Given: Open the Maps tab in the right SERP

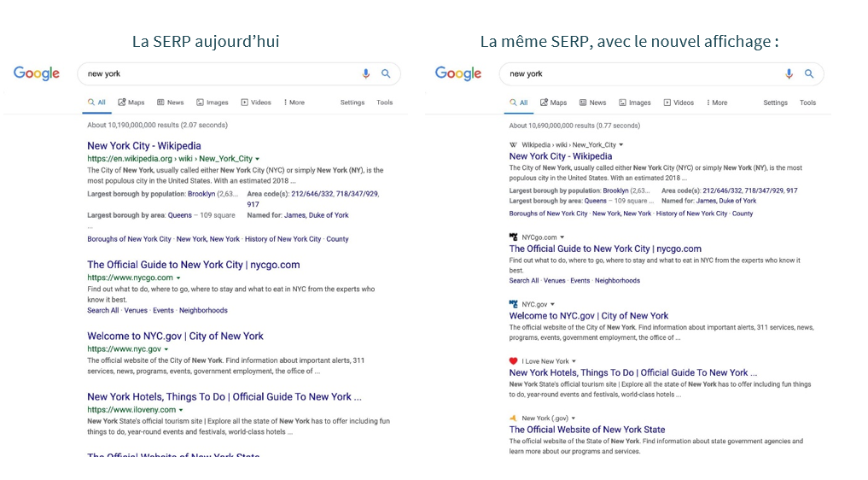Looking at the screenshot, I should coord(554,102).
